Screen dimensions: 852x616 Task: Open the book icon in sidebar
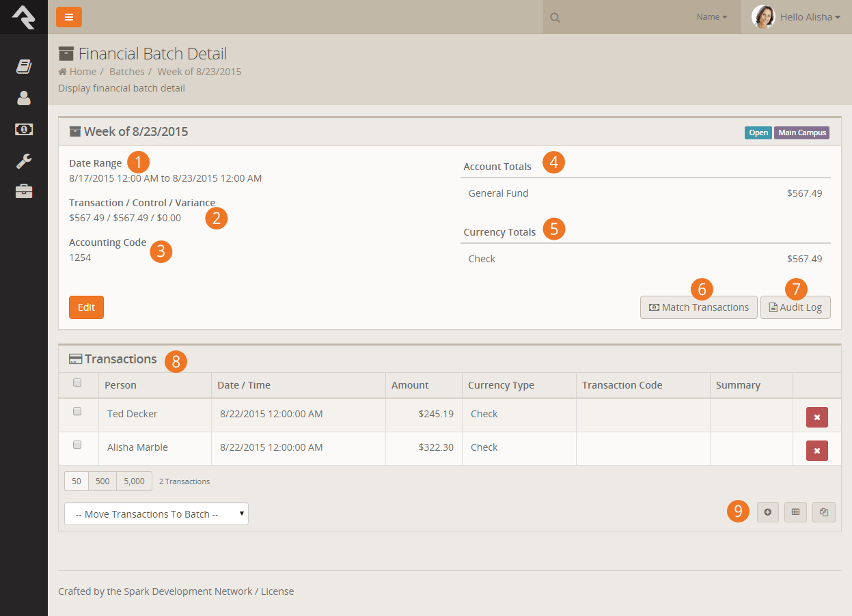click(24, 66)
